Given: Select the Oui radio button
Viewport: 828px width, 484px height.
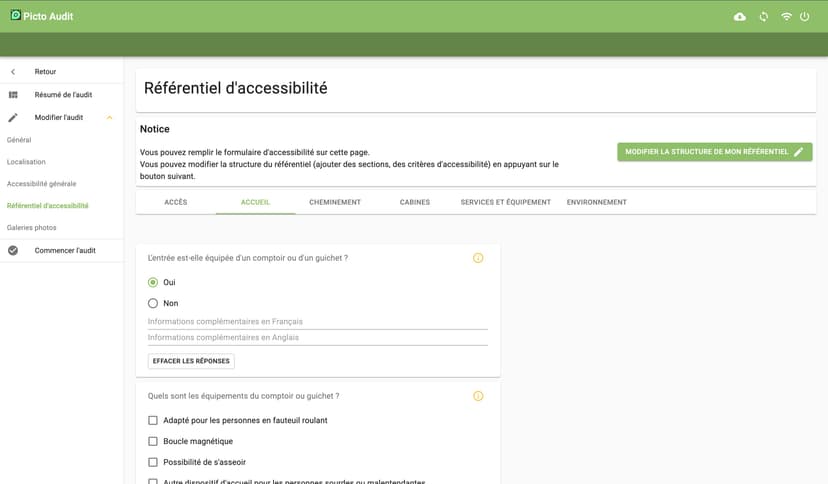Looking at the screenshot, I should coord(153,283).
